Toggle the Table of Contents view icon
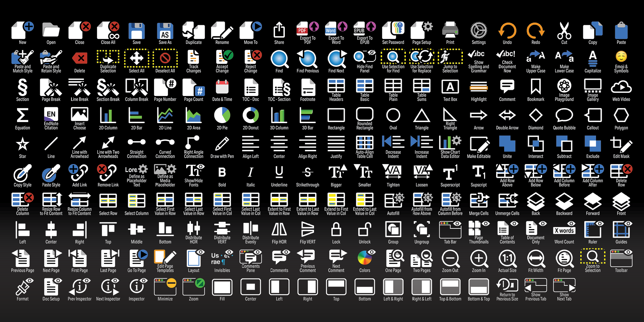Viewport: 644px width, 322px height. [507, 228]
